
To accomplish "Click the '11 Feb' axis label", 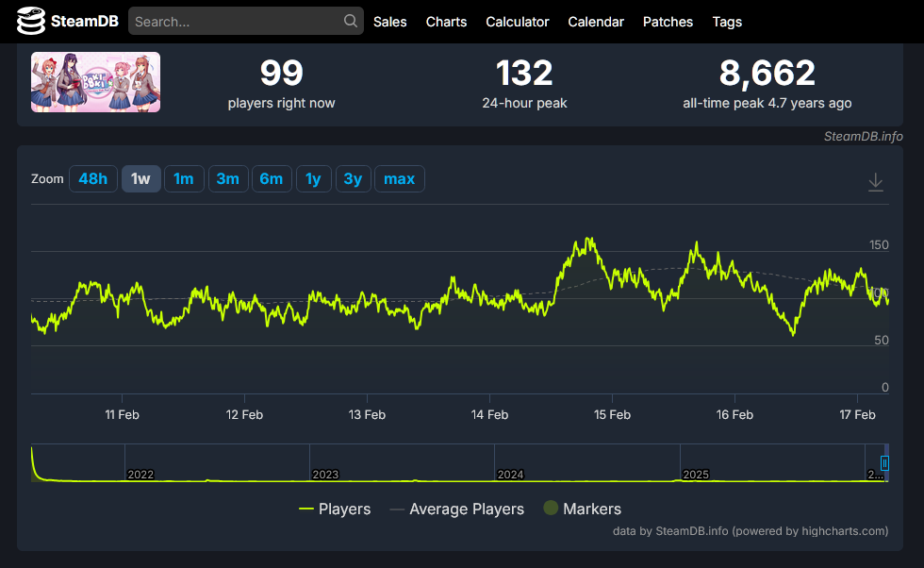I will [122, 414].
